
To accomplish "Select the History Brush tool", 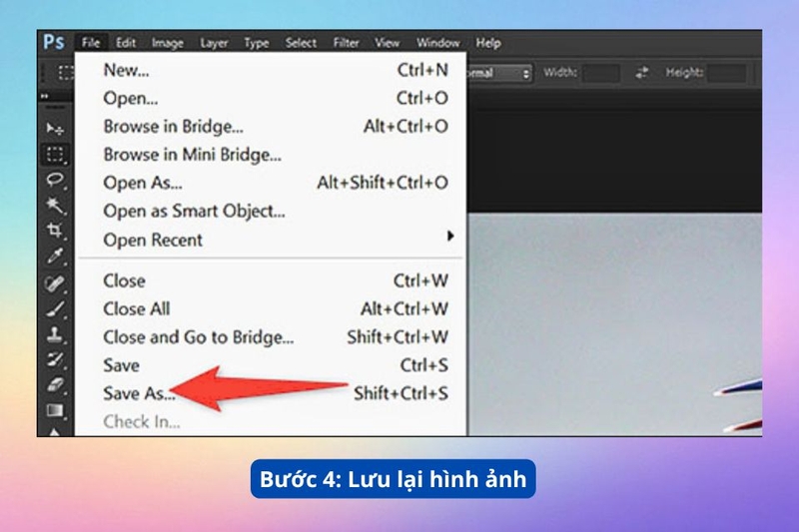I will [x=55, y=360].
